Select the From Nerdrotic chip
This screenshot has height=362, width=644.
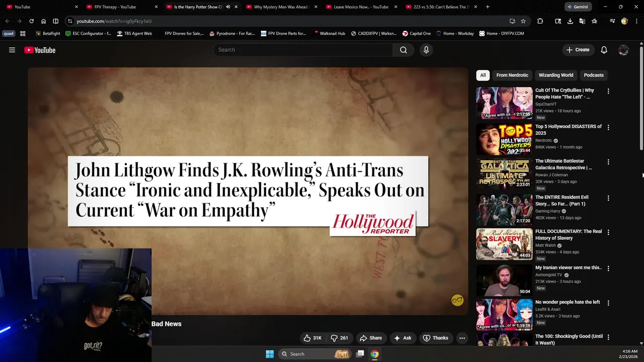tap(512, 75)
